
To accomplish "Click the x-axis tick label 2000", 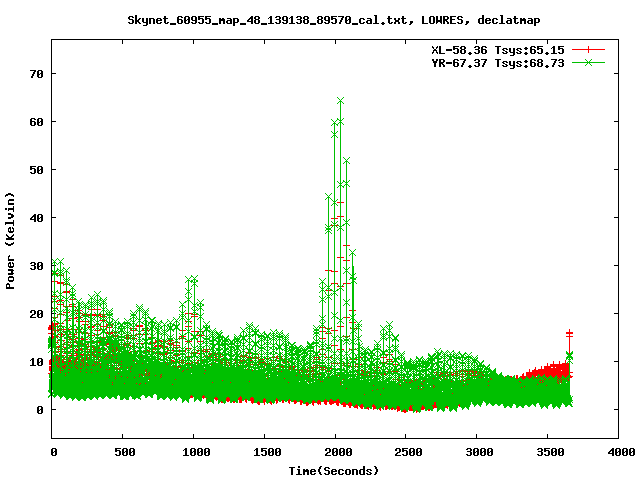I will coord(336,452).
